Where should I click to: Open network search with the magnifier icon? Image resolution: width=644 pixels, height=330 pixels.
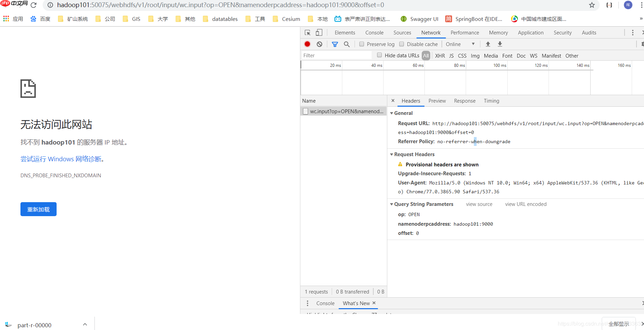(347, 44)
